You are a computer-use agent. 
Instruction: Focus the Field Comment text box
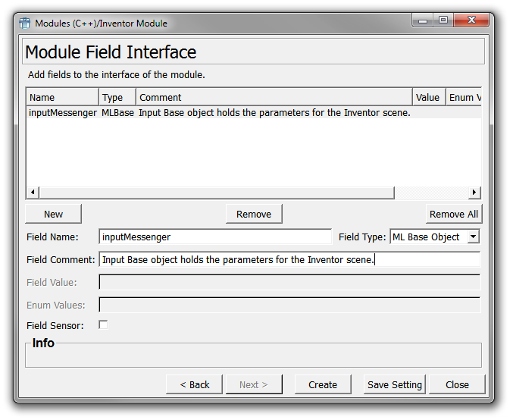[289, 260]
